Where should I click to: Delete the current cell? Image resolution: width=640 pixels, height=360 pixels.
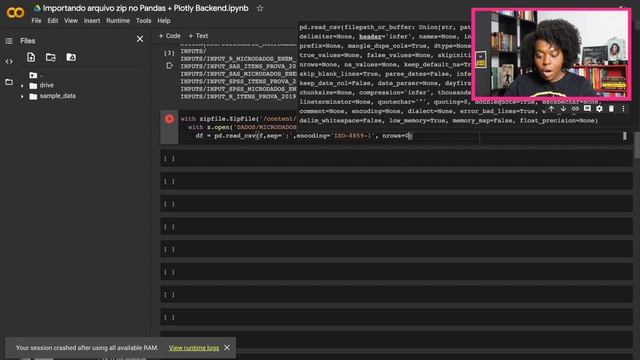tap(611, 109)
